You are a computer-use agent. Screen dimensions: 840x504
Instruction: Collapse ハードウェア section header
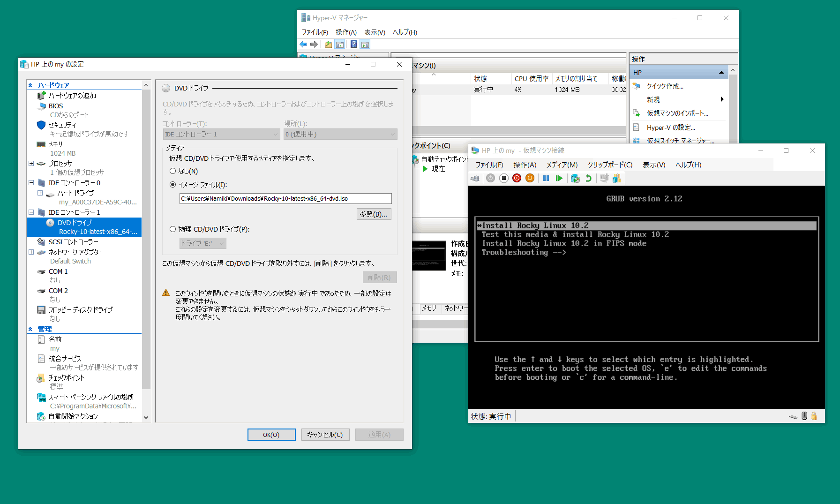(30, 85)
